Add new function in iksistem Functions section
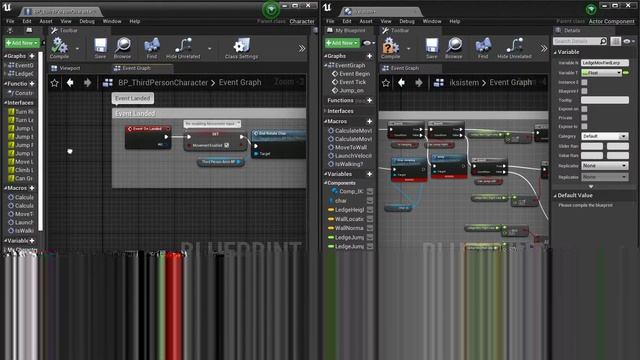 [370, 100]
